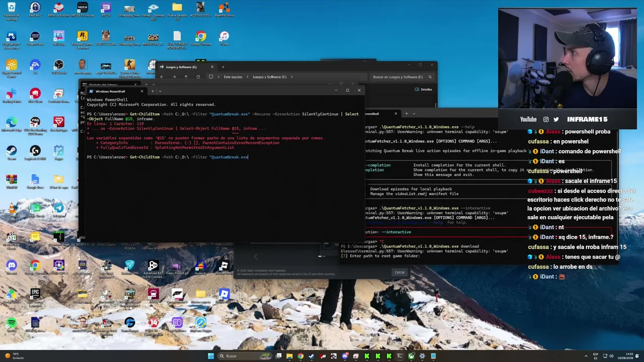The height and width of the screenshot is (362, 644).
Task: Click the taskbar Buscar search box
Action: coord(245,356)
